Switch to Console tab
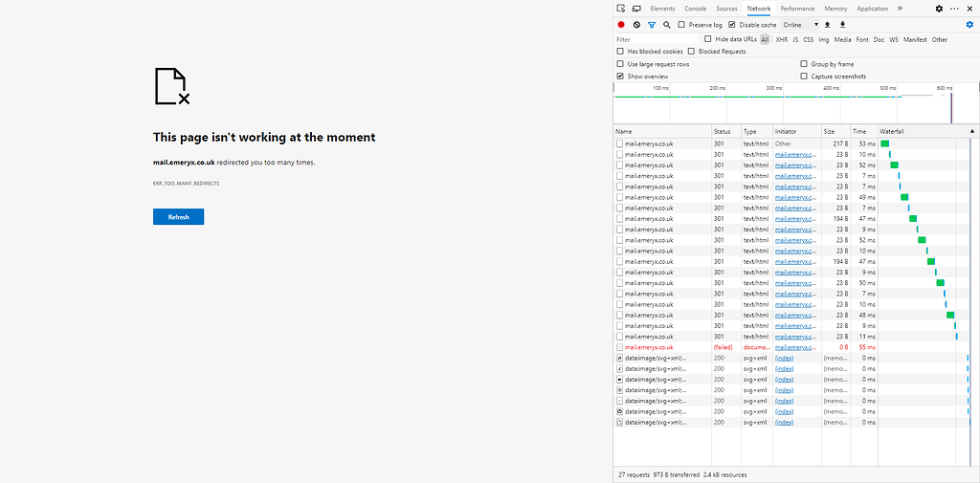This screenshot has width=980, height=483. 696,9
